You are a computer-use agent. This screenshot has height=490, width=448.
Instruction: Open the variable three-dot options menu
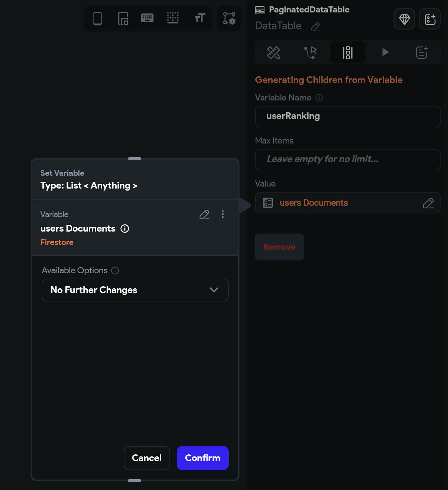click(223, 214)
